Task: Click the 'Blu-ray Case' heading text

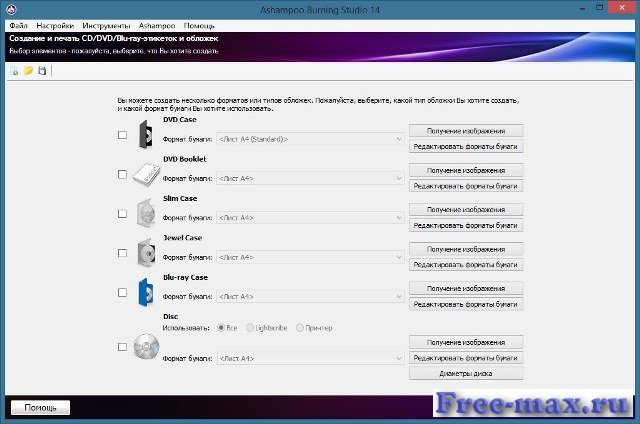Action: (x=185, y=277)
